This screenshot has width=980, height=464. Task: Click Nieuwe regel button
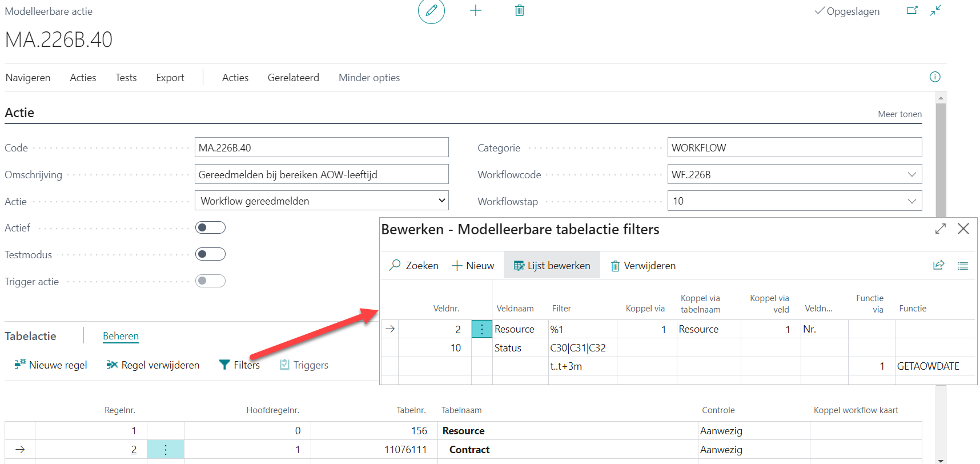(51, 365)
